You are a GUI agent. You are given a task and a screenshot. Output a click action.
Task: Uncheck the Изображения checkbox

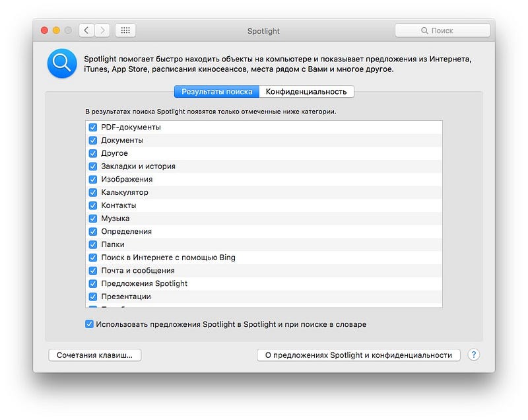(93, 180)
